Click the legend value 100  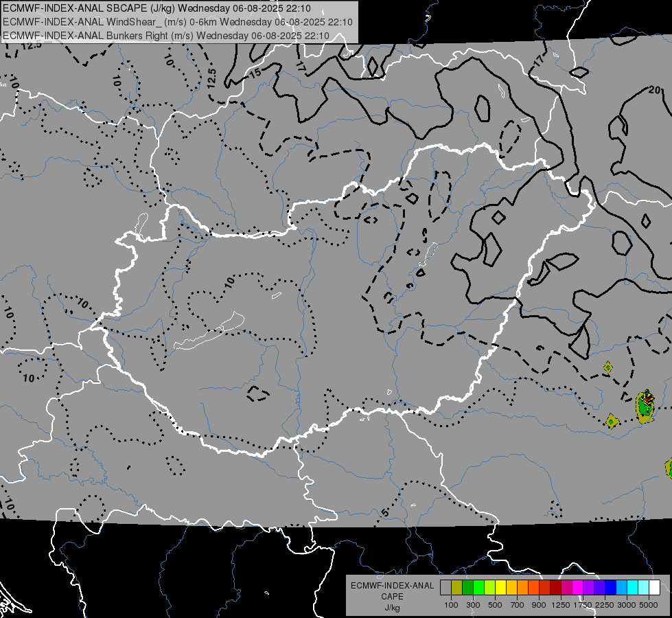(451, 605)
